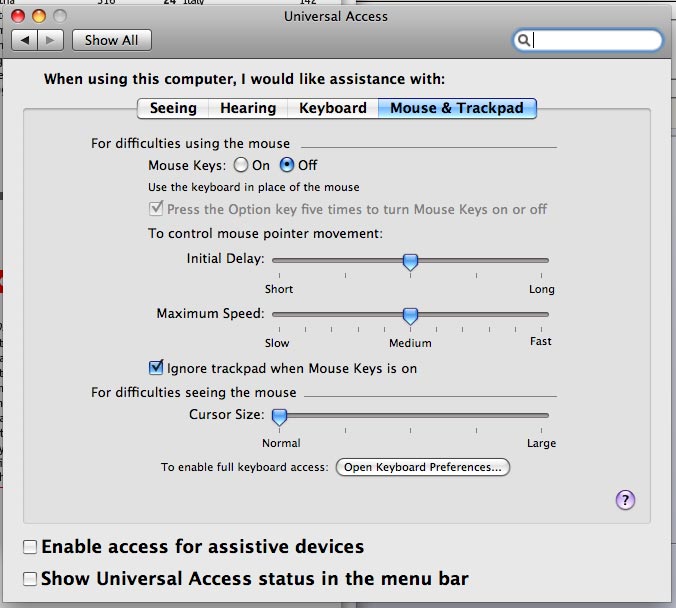Click the Initial Delay slider thumb
Image resolution: width=676 pixels, height=608 pixels.
(x=410, y=262)
